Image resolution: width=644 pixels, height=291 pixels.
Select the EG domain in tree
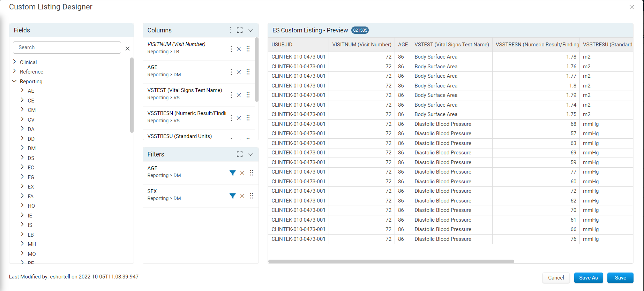[x=31, y=177]
